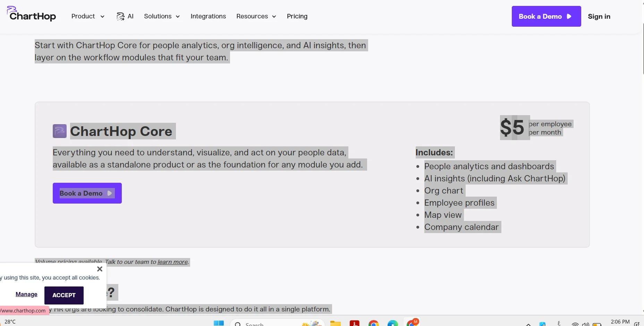Screen dimensions: 644x326
Task: Click 'Org chart' list item
Action: (x=444, y=190)
